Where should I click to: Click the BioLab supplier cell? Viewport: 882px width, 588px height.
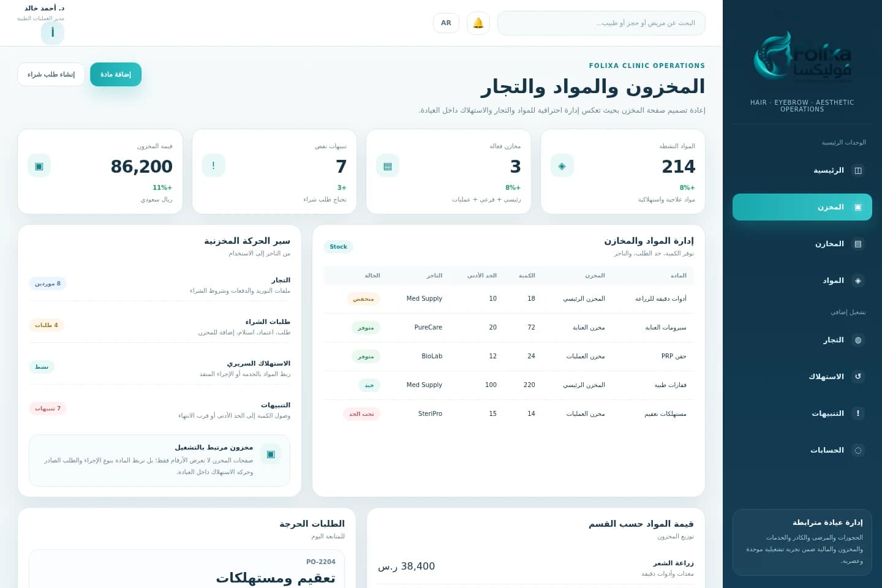point(432,356)
